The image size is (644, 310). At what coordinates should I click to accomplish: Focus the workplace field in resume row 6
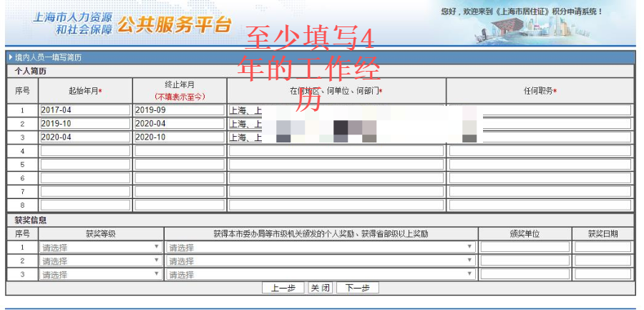point(336,178)
